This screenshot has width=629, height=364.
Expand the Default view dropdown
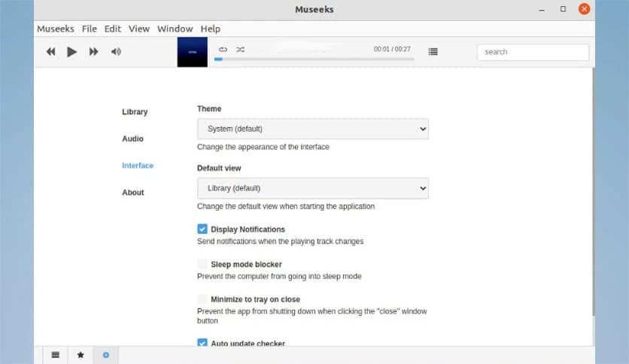coord(313,188)
